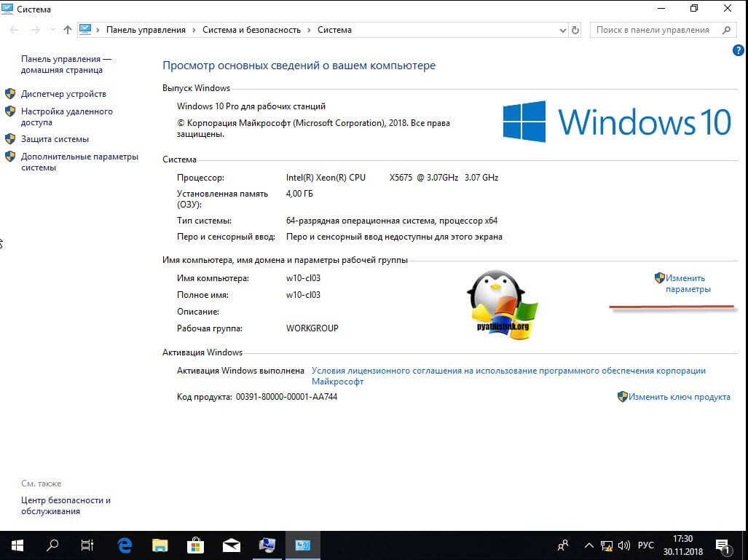The width and height of the screenshot is (748, 560).
Task: Open People icon in system tray
Action: tap(563, 545)
